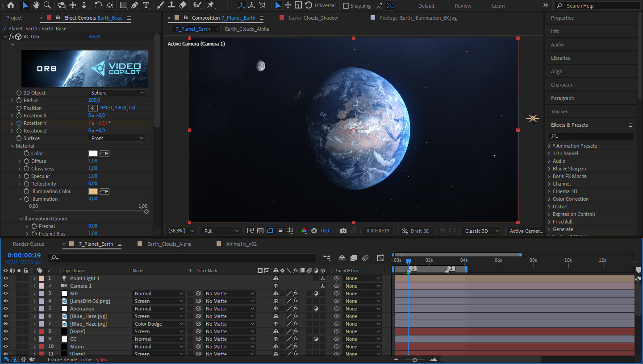
Task: Toggle mask and shape path visibility in viewer
Action: pyautogui.click(x=270, y=231)
